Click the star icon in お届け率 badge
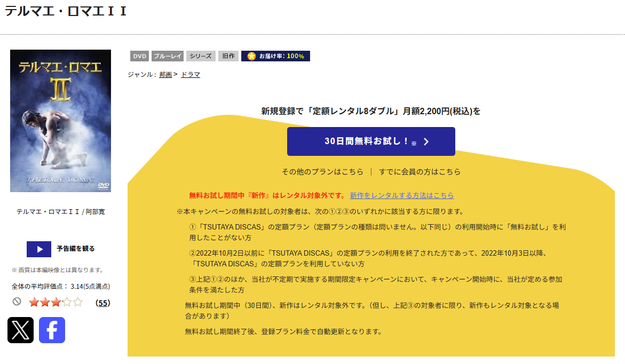The height and width of the screenshot is (364, 625). [x=251, y=56]
